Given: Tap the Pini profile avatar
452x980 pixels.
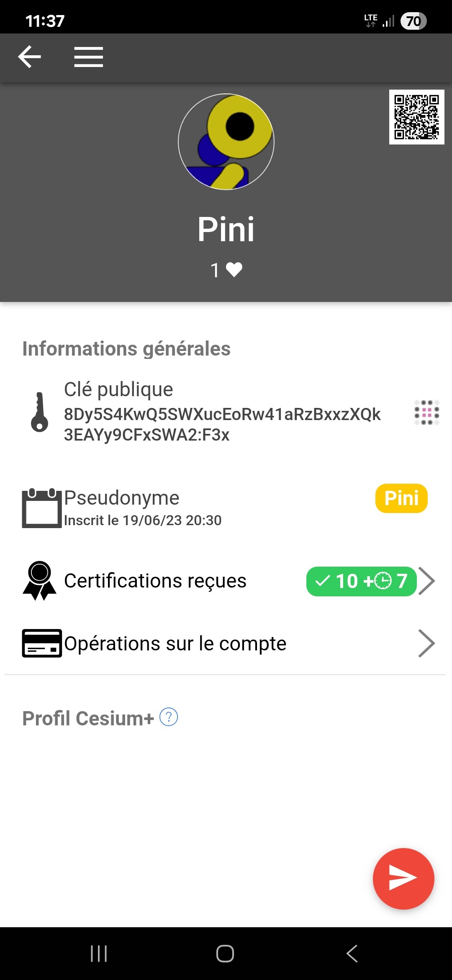Looking at the screenshot, I should click(x=226, y=142).
